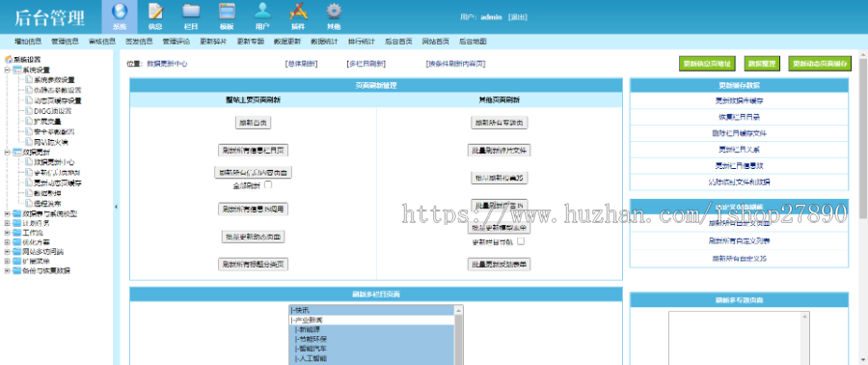Follow the 总体刷新 link
The height and width of the screenshot is (365, 868).
click(301, 64)
